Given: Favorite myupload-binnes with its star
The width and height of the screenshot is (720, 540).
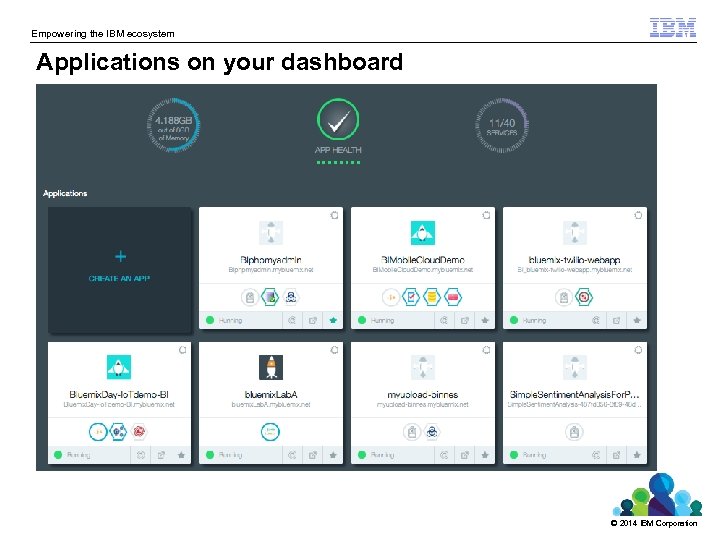Looking at the screenshot, I should [485, 455].
